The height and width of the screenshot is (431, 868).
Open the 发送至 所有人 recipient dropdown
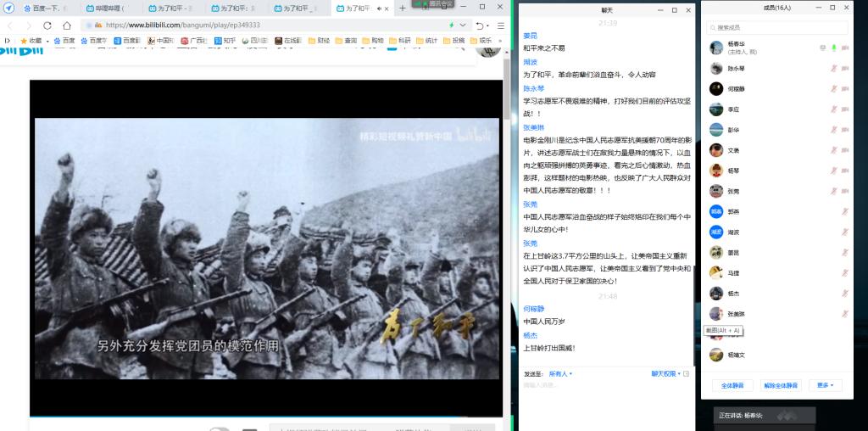pyautogui.click(x=560, y=374)
